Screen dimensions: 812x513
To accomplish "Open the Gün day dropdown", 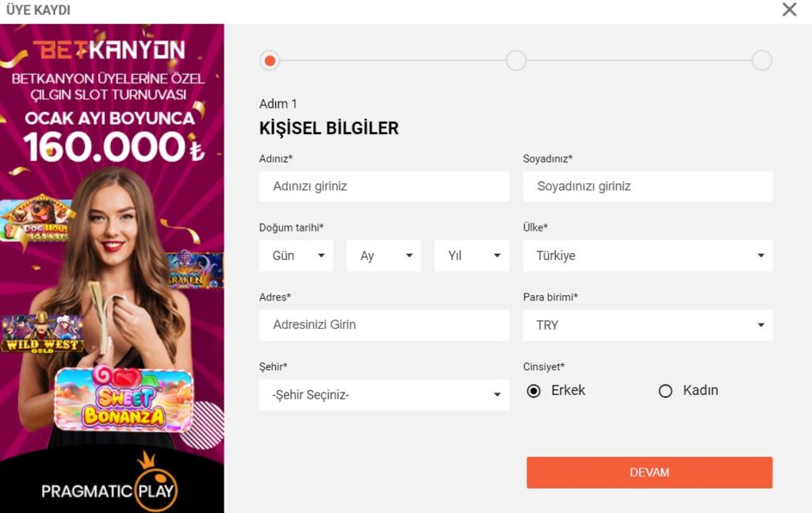I will [x=296, y=256].
